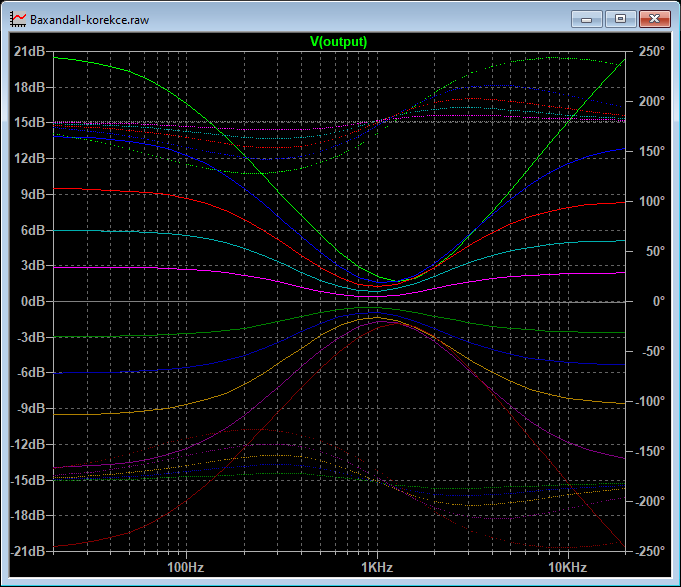Click the -100° label on right axis
The height and width of the screenshot is (587, 681).
(650, 401)
